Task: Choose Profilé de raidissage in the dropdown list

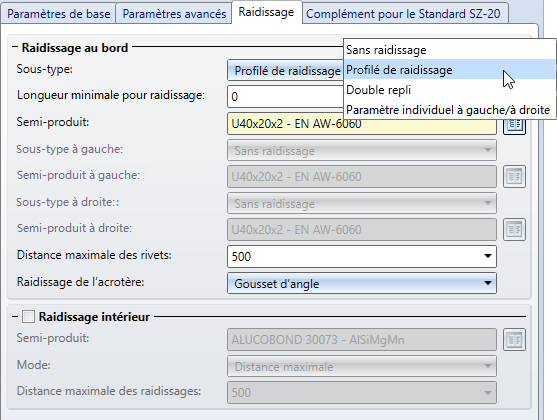Action: coord(449,70)
